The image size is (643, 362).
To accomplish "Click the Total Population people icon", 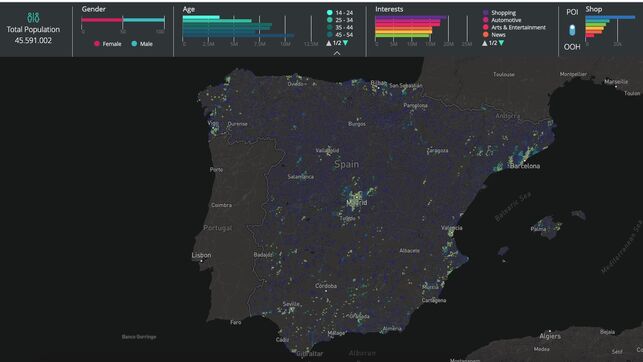I will 33,18.
